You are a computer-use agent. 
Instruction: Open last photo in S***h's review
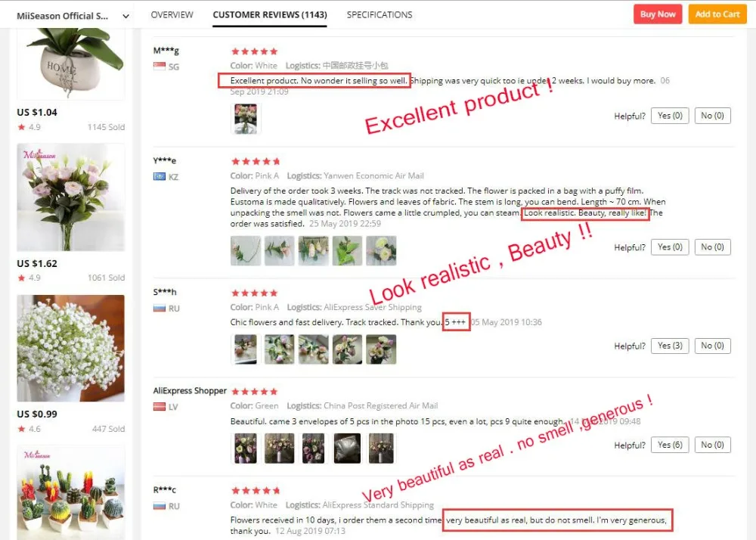coord(381,349)
